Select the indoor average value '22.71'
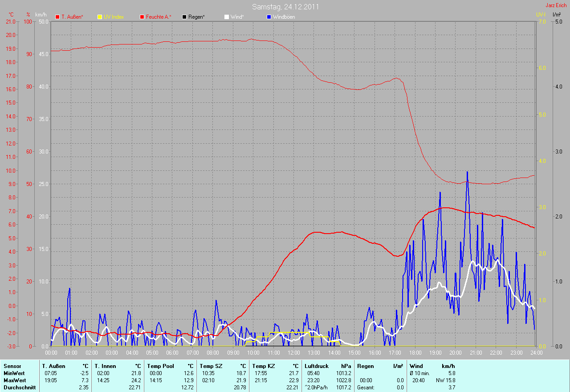 (135, 388)
